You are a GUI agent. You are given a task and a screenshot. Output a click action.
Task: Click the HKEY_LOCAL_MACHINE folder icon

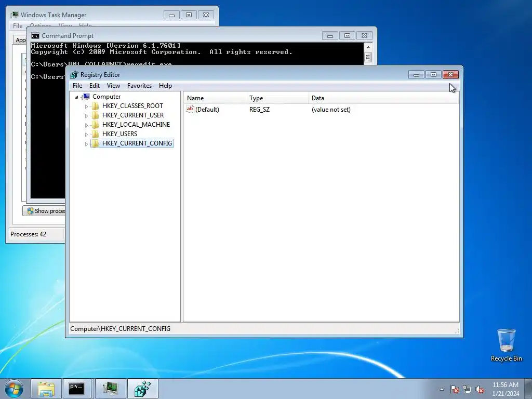[x=96, y=125]
